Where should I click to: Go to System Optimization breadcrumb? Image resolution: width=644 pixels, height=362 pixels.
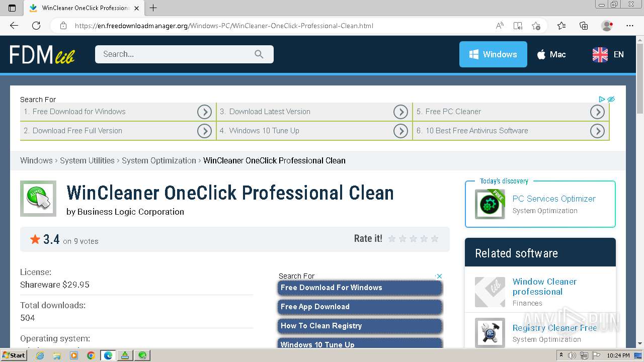click(159, 160)
